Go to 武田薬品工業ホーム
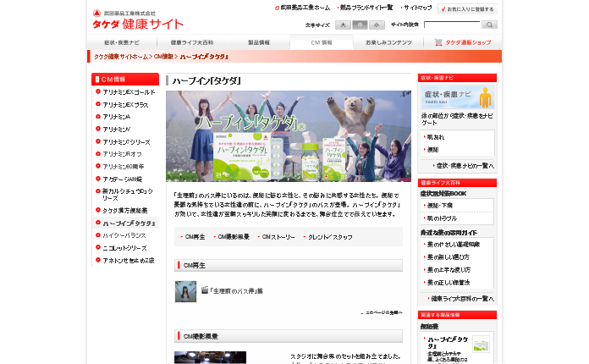589x364 pixels. [306, 8]
